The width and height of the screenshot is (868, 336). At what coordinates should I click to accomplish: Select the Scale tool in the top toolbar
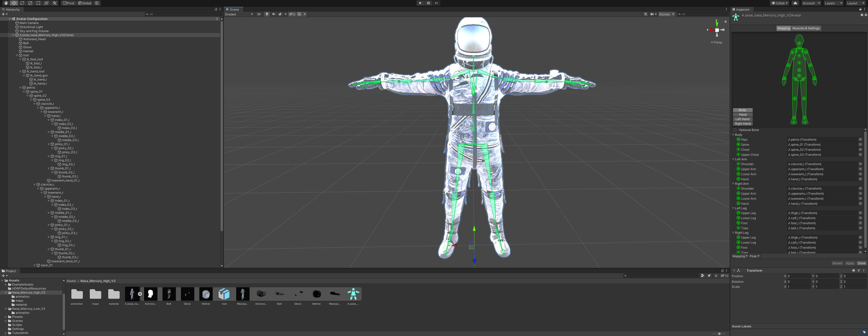click(x=30, y=3)
